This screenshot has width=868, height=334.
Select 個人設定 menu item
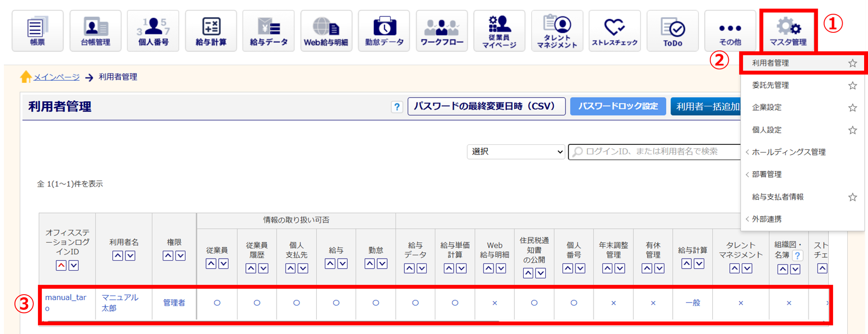click(767, 130)
